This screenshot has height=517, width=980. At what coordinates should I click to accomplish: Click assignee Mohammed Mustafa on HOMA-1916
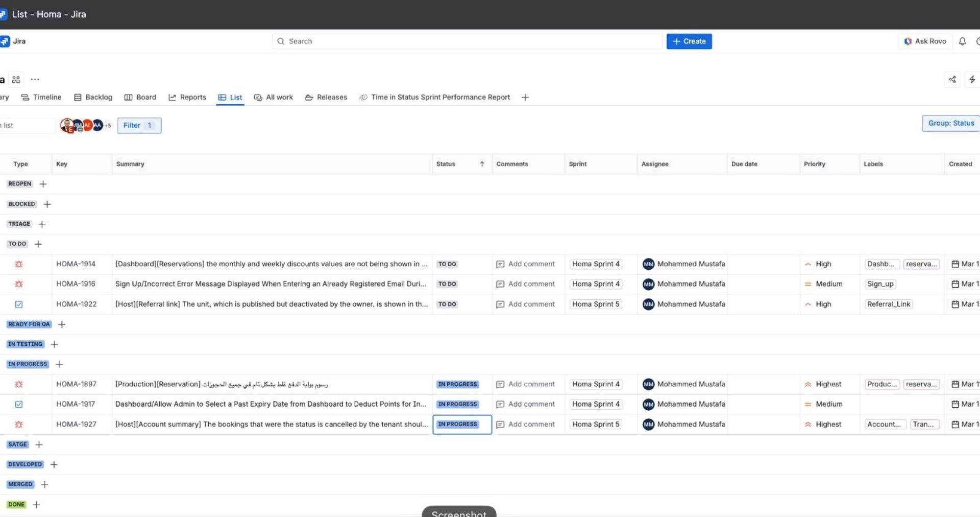tap(684, 284)
